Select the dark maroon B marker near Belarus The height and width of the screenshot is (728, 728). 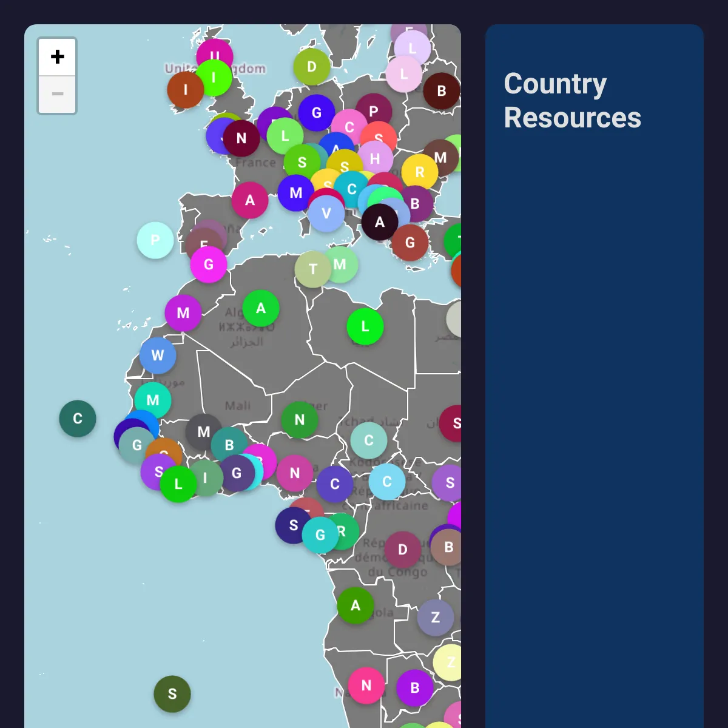(442, 91)
